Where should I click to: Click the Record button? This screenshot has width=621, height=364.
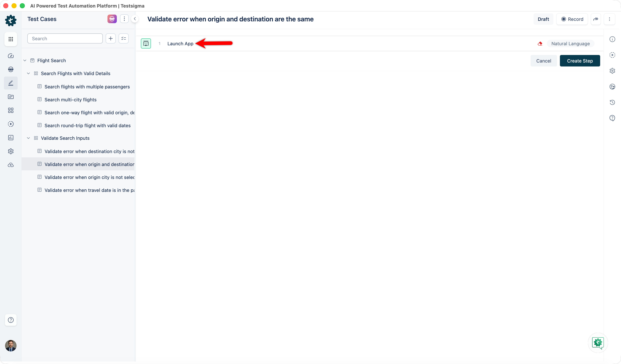(x=572, y=19)
